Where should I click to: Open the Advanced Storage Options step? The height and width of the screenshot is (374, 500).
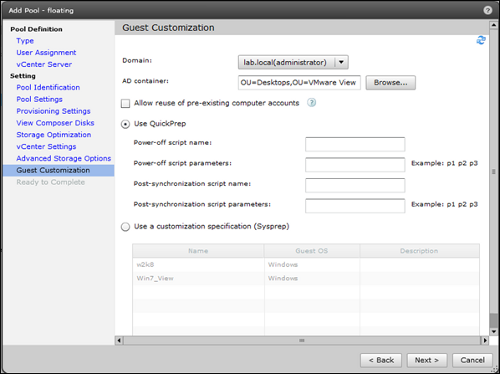[x=64, y=158]
